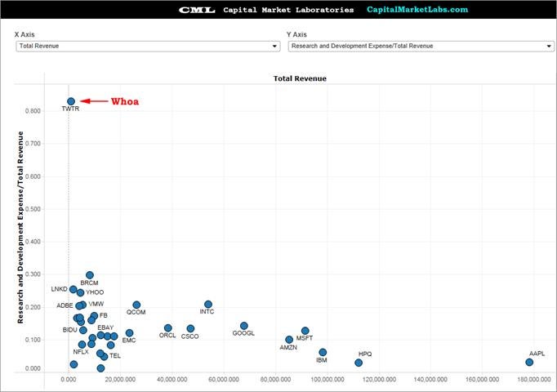Select the IBM data point
Viewport: 557px width, 392px height.
tap(323, 352)
